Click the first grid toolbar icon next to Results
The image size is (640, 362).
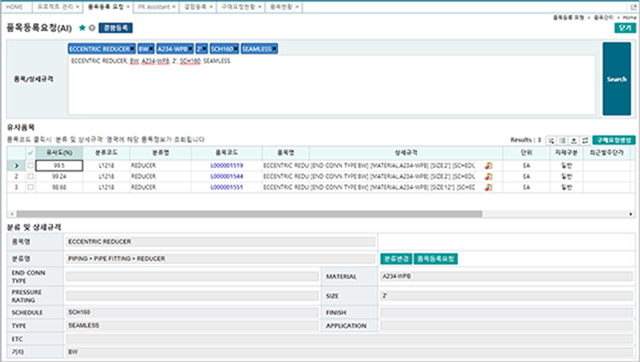(551, 140)
